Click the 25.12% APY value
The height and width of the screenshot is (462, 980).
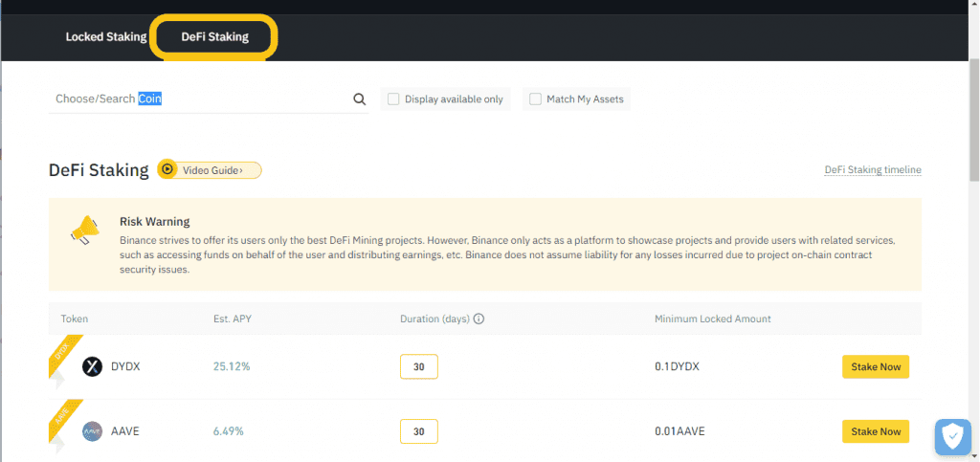pos(232,366)
